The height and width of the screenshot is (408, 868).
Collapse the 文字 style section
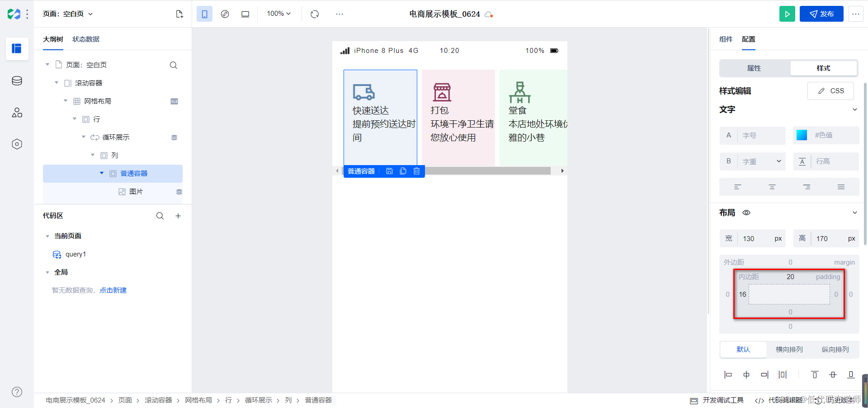tap(854, 109)
